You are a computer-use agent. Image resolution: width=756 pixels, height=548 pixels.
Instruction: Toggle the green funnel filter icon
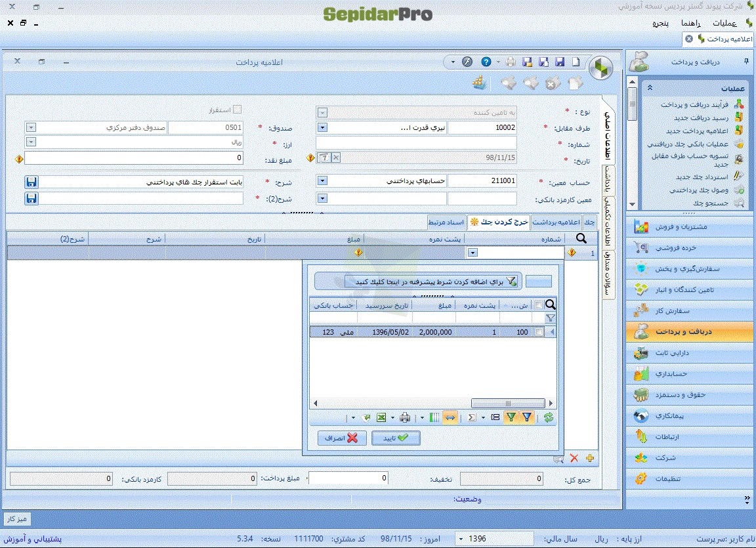511,417
